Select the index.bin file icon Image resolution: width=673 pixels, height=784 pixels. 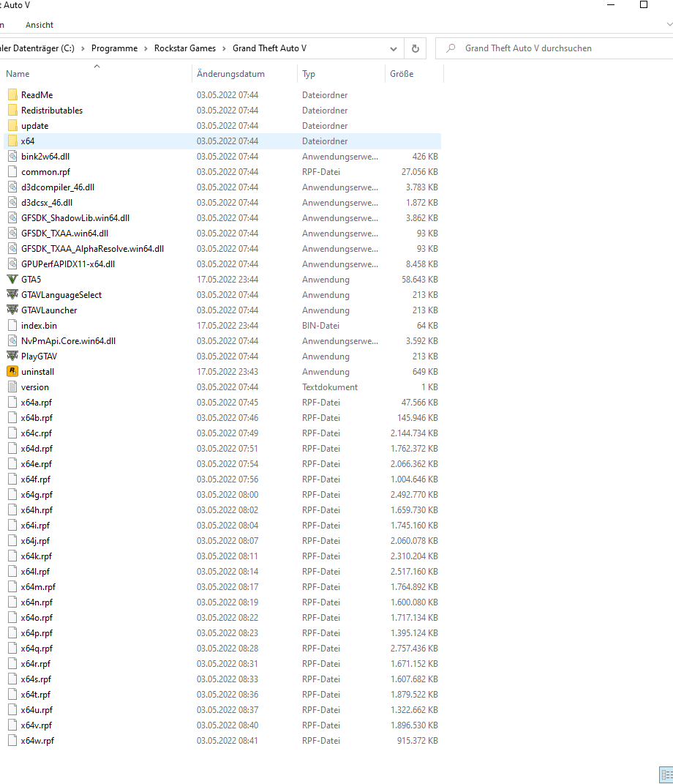pyautogui.click(x=12, y=326)
